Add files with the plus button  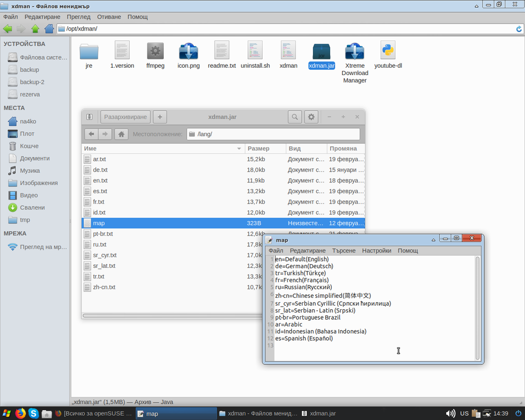(x=160, y=117)
